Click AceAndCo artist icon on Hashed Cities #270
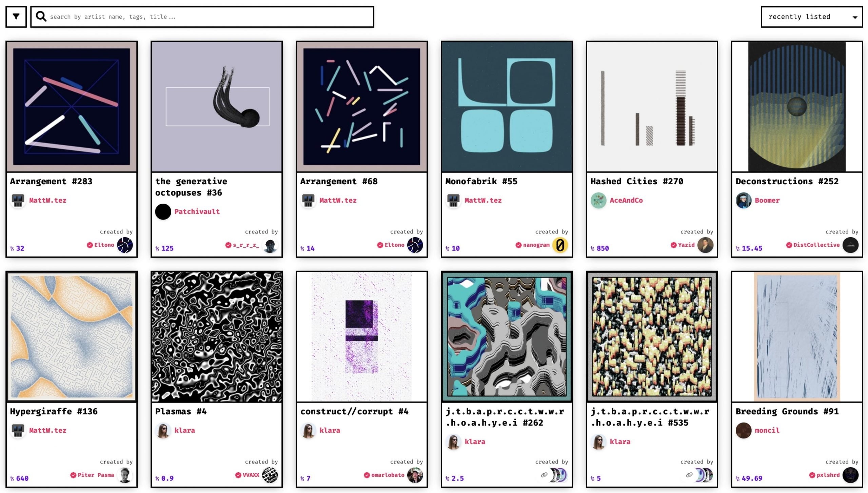The image size is (868, 493). coord(597,200)
